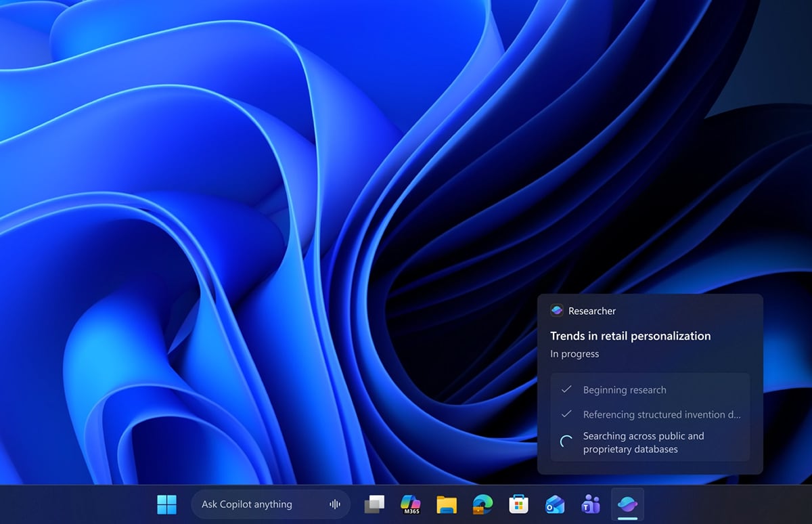Click the Ask Copilot anything search box

coord(271,504)
